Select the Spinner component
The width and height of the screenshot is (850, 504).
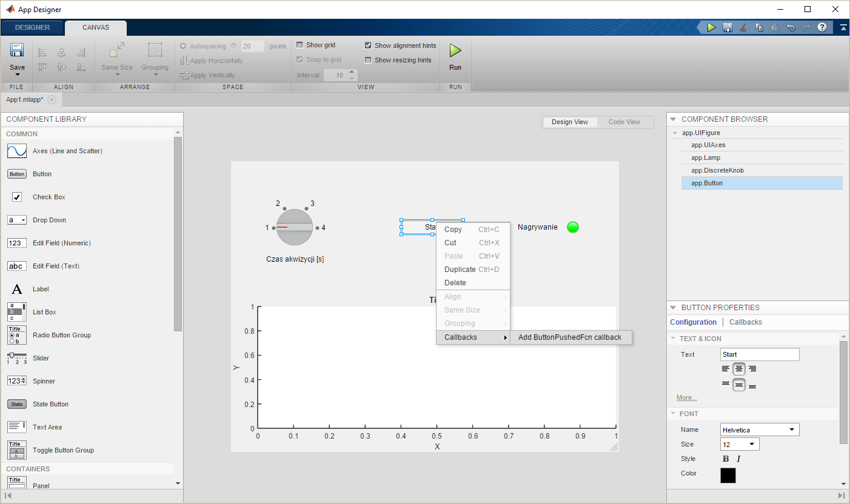tap(44, 381)
